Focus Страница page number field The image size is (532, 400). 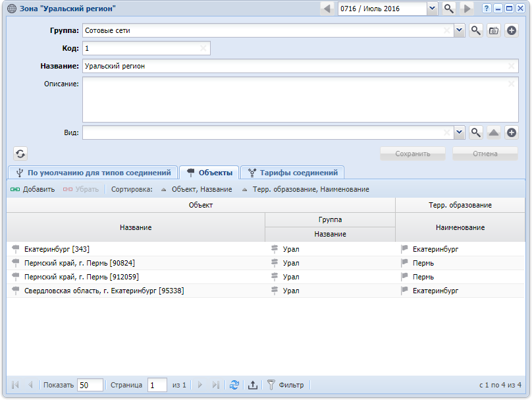(157, 385)
